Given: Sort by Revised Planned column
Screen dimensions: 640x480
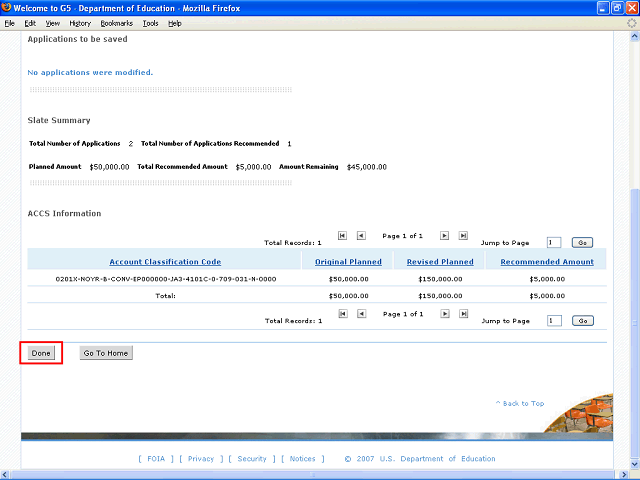Looking at the screenshot, I should (440, 262).
